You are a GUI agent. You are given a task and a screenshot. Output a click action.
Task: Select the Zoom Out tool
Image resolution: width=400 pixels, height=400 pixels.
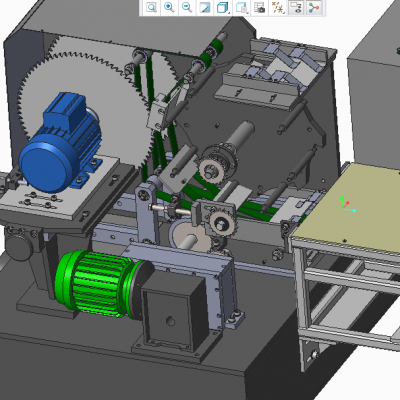(x=187, y=7)
